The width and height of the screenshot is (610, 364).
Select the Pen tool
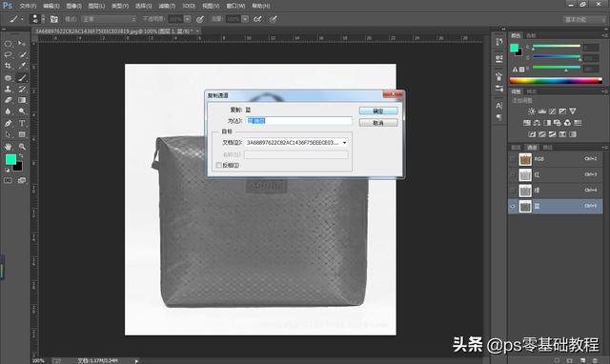pyautogui.click(x=8, y=123)
